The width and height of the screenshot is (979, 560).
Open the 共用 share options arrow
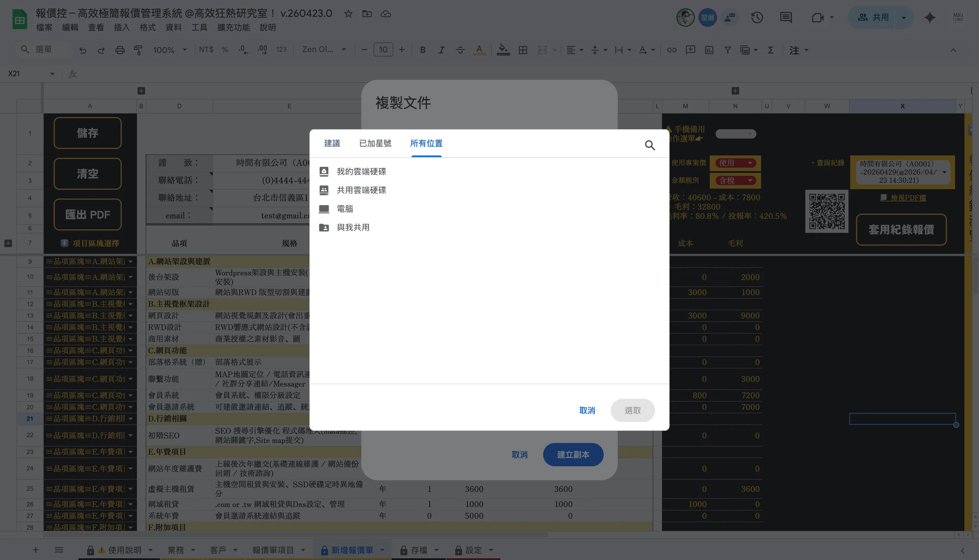pos(904,18)
